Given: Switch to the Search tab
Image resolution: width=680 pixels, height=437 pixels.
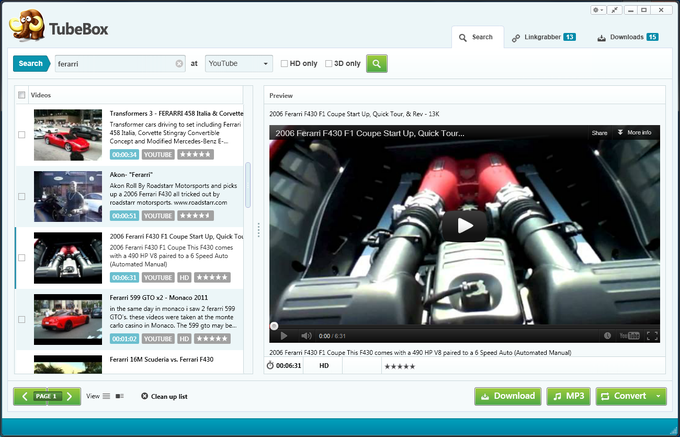Looking at the screenshot, I should coord(476,37).
